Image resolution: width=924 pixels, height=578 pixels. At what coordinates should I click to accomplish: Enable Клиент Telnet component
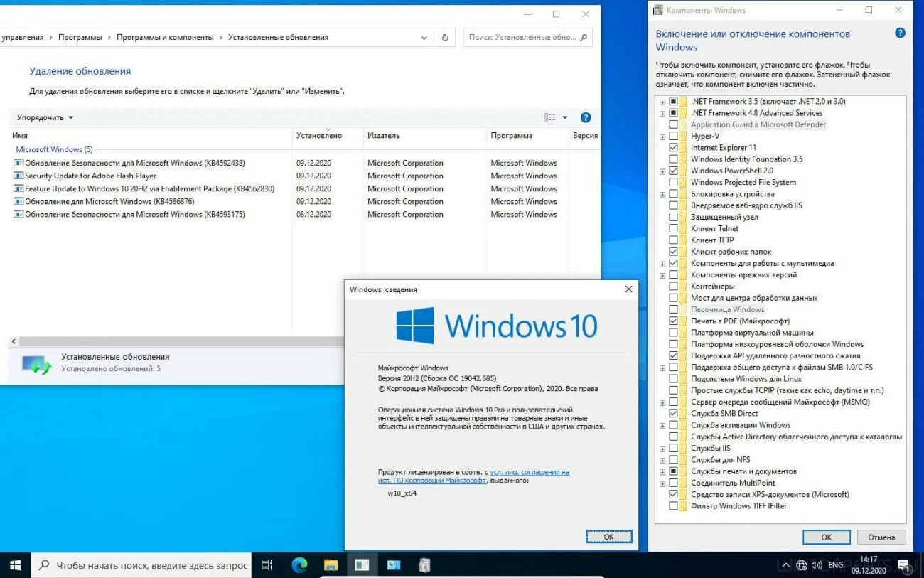coord(673,228)
